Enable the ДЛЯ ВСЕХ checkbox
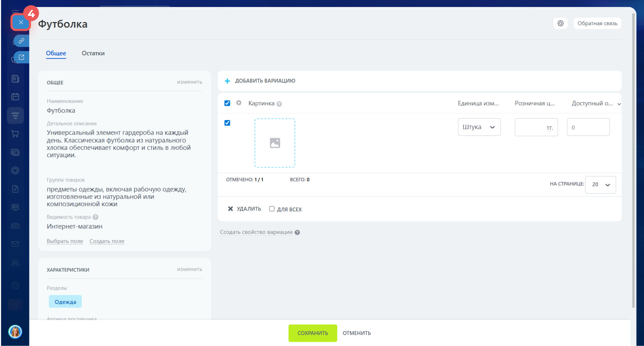644x346 pixels. coord(272,209)
